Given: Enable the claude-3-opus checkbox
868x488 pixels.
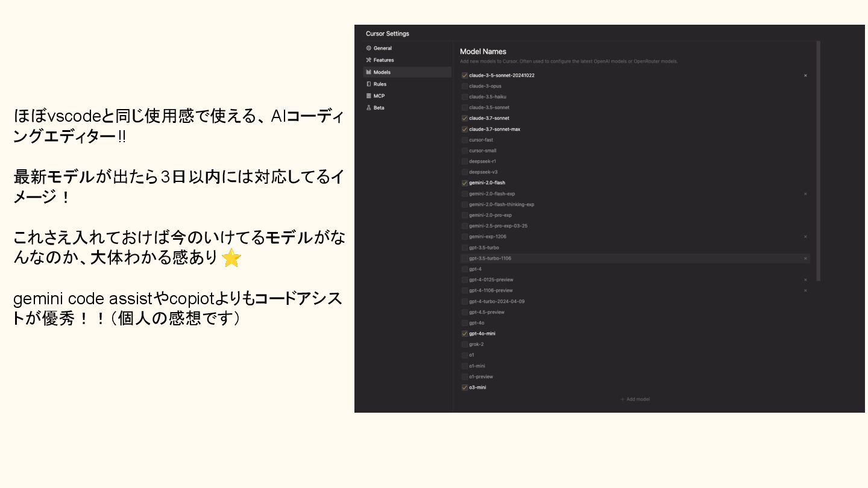Looking at the screenshot, I should click(x=465, y=86).
